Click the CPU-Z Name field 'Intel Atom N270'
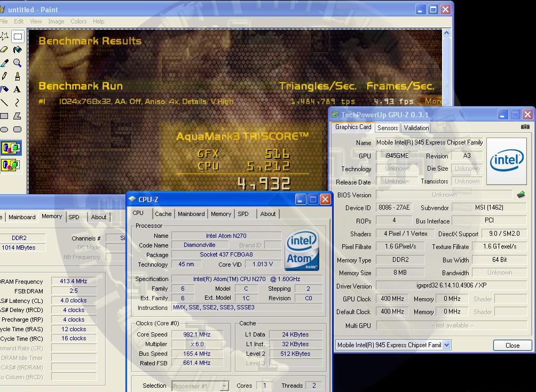The width and height of the screenshot is (536, 392). [226, 236]
